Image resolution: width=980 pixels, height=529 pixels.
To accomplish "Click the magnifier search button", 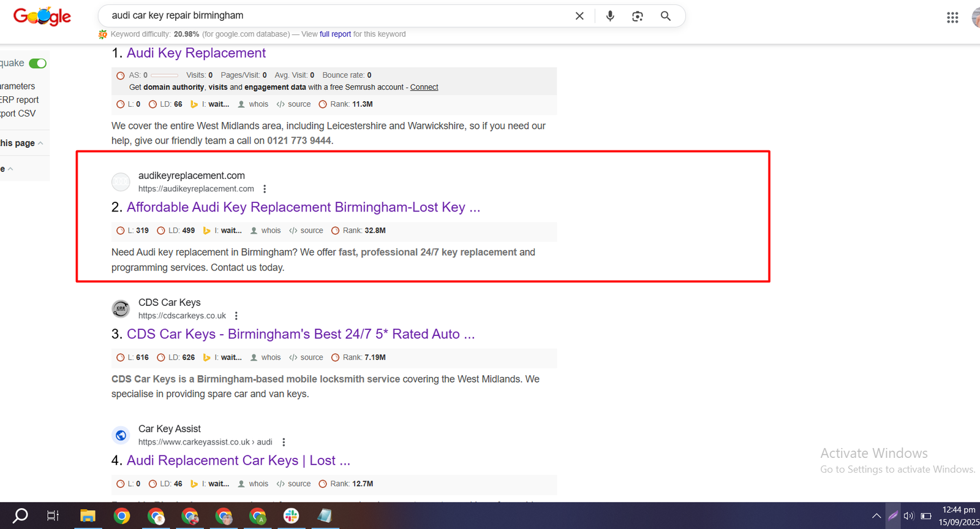I will pyautogui.click(x=665, y=16).
